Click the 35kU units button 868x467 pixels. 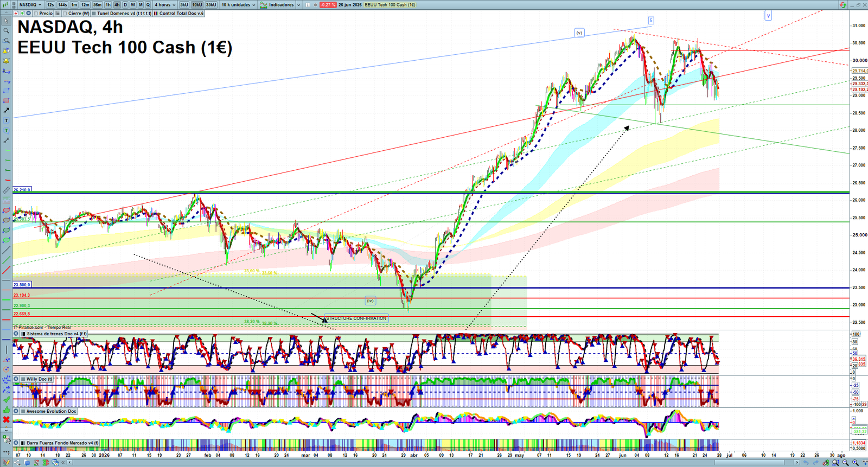(211, 4)
